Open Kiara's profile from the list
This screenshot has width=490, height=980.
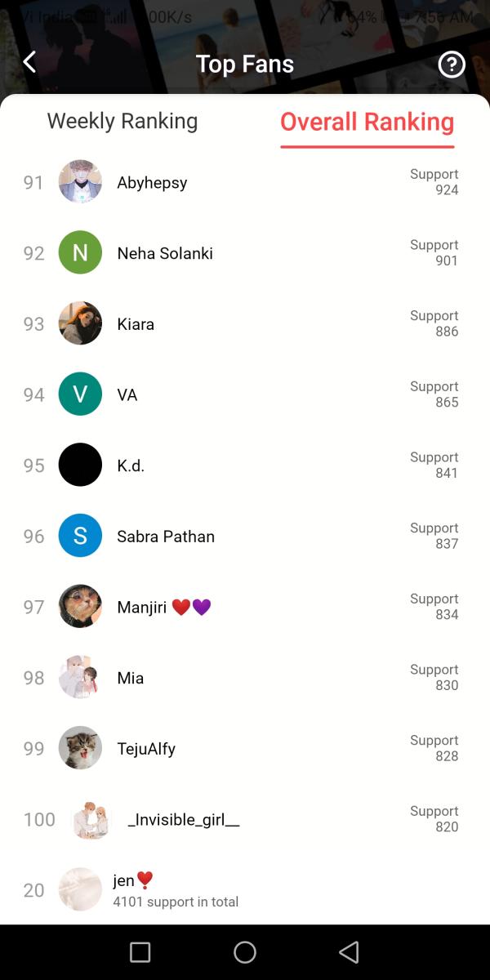click(x=136, y=324)
